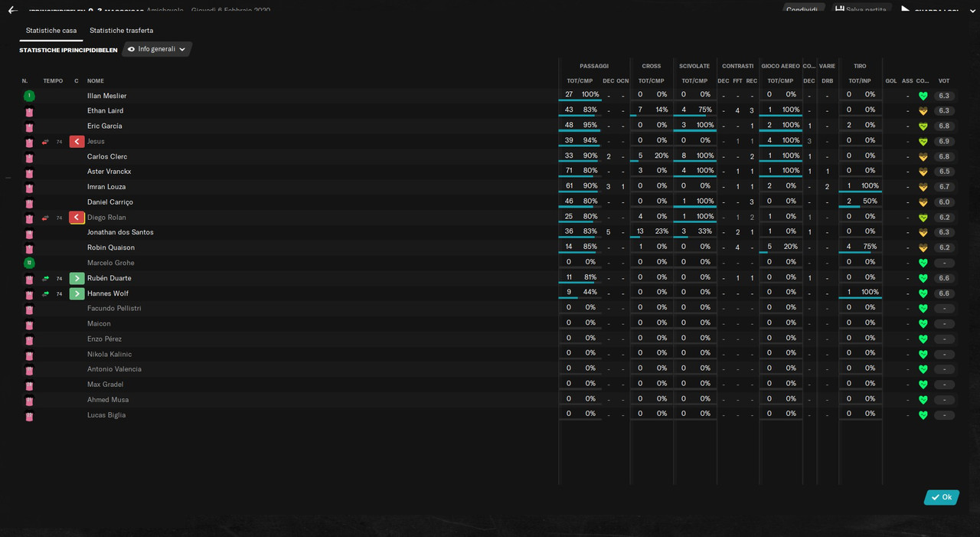980x537 pixels.
Task: Open player Carlos Clerc's profile
Action: [107, 156]
